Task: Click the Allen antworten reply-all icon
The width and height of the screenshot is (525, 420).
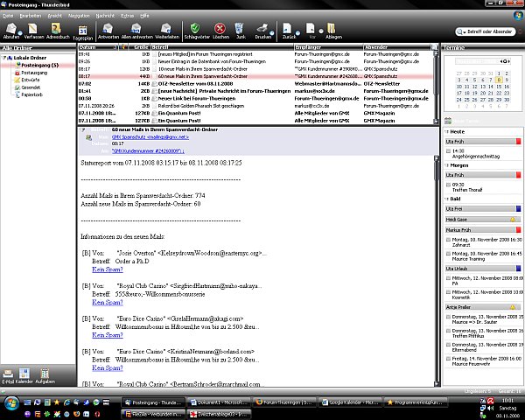Action: [136, 29]
